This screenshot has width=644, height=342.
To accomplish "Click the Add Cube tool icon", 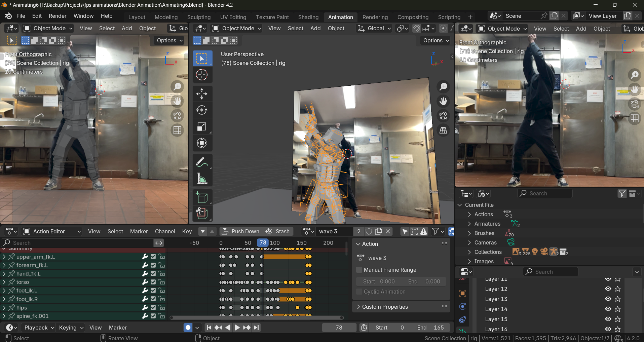I will pyautogui.click(x=202, y=198).
